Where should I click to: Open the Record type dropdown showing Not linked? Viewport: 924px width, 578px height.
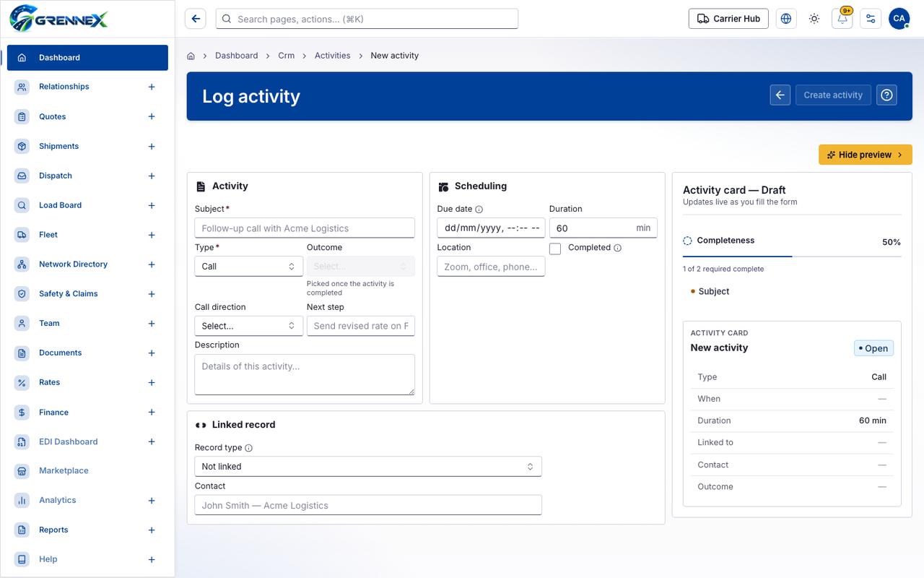368,467
